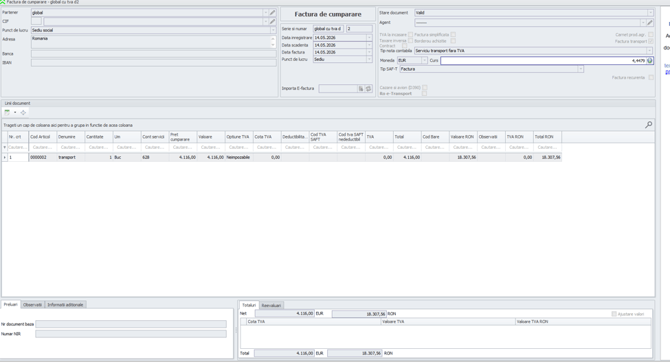
Task: Sort by Denumire column header
Action: tap(71, 137)
